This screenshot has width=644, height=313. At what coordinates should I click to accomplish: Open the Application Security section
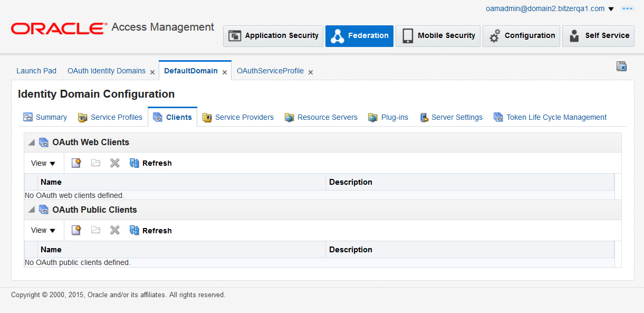[x=273, y=36]
